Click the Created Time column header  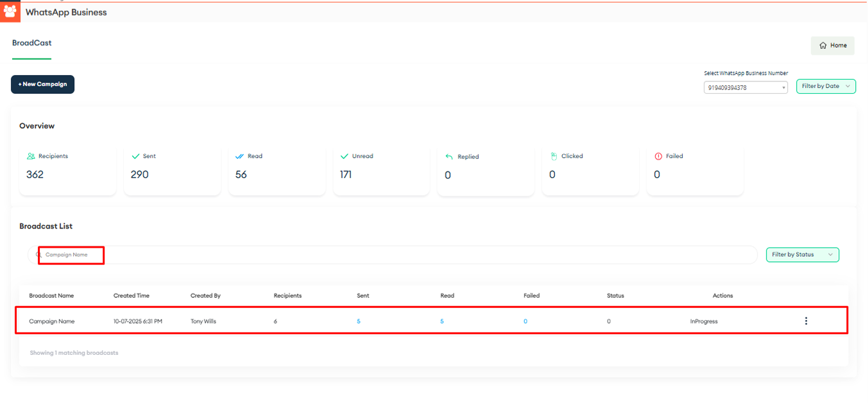[132, 296]
